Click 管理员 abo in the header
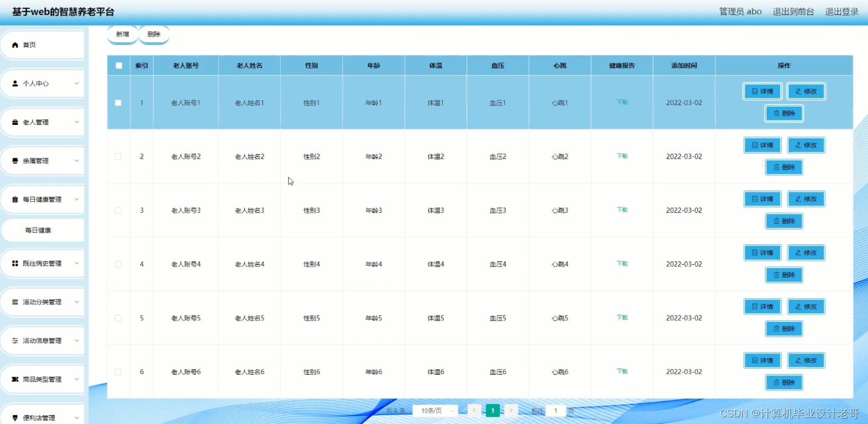 click(740, 12)
